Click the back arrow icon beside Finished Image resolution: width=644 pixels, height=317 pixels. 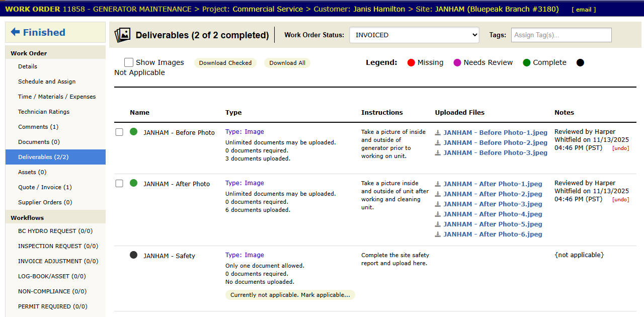[x=15, y=32]
